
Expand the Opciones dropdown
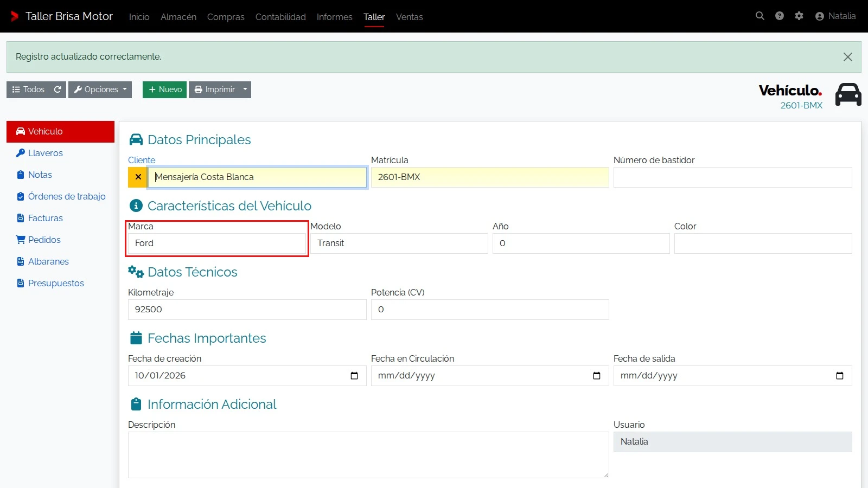coord(100,89)
